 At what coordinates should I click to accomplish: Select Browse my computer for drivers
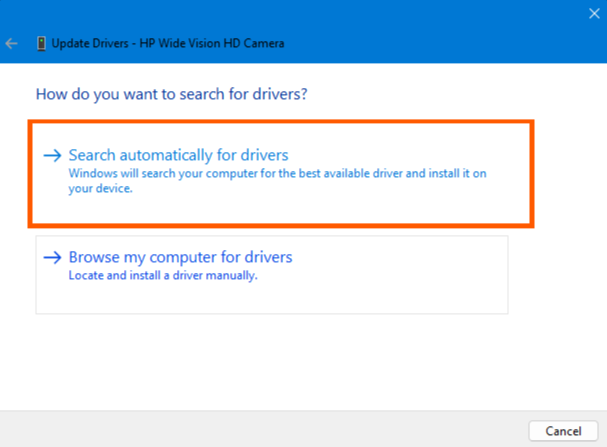(x=180, y=258)
